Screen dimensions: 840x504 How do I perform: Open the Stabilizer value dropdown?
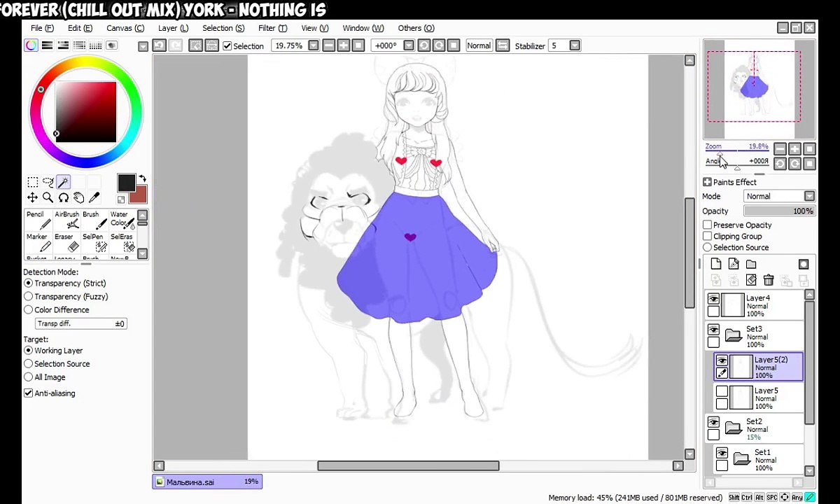(x=575, y=45)
